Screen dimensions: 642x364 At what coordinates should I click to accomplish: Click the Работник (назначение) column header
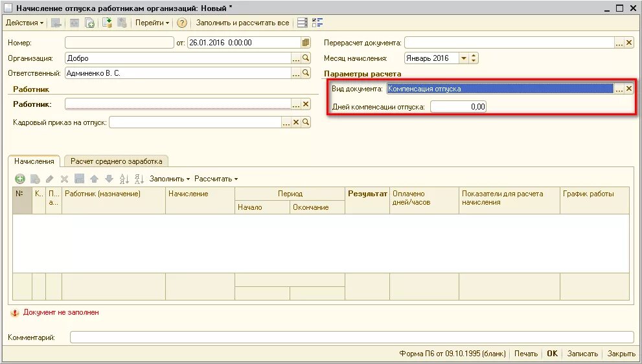point(114,201)
